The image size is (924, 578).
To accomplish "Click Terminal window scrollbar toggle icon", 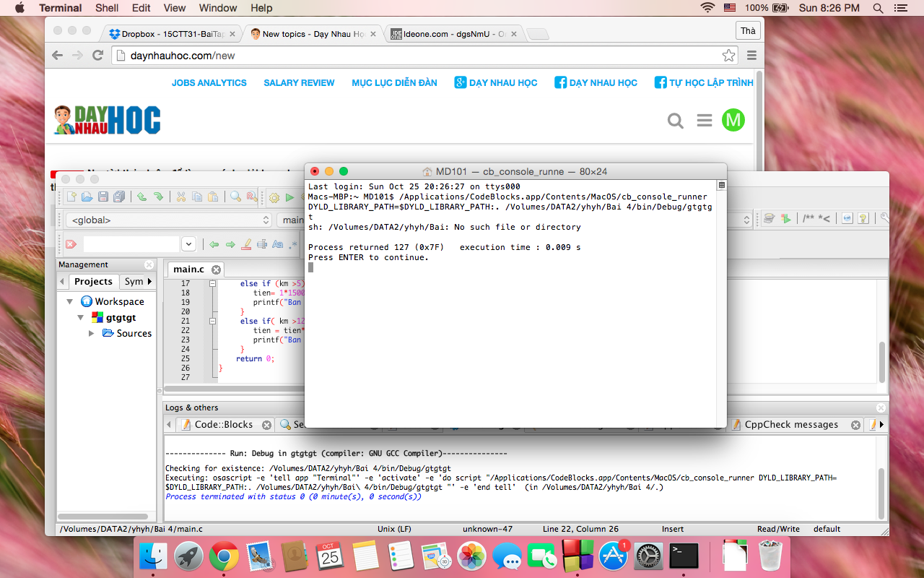I will 721,186.
